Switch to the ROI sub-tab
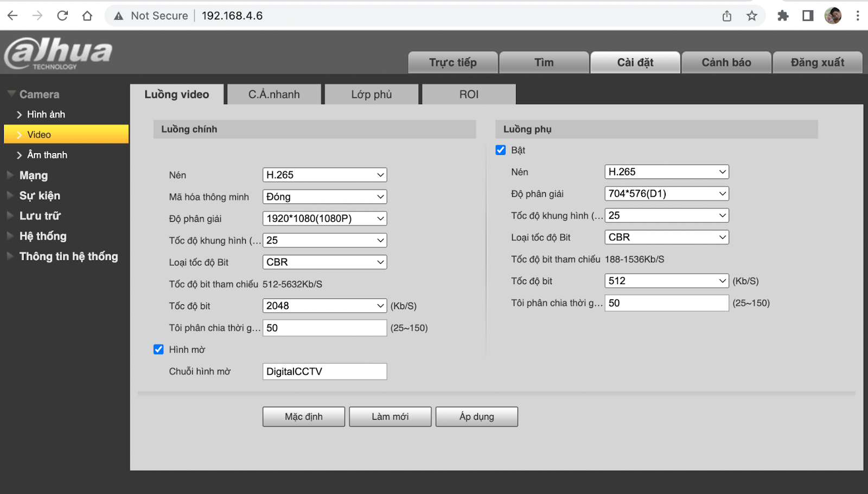 (469, 94)
